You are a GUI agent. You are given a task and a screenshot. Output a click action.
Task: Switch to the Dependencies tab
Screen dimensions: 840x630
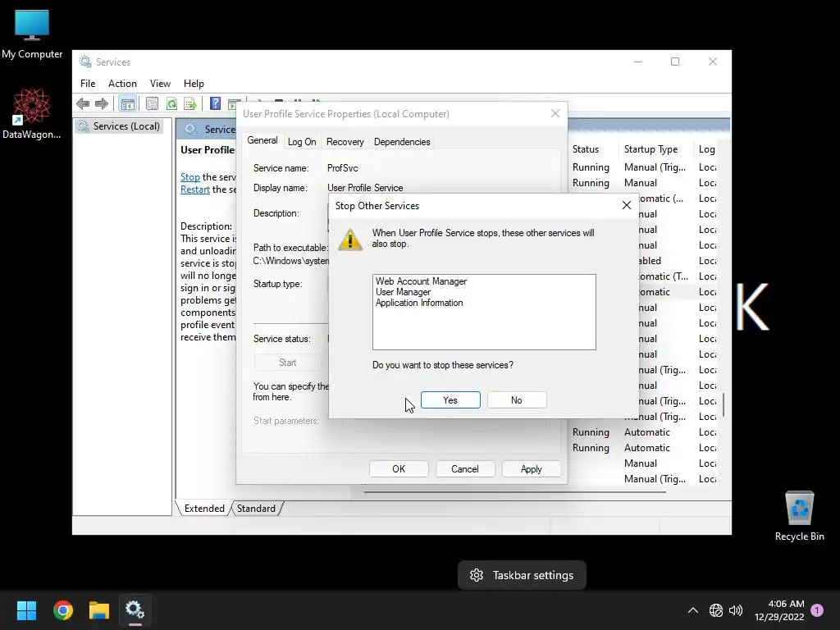402,142
